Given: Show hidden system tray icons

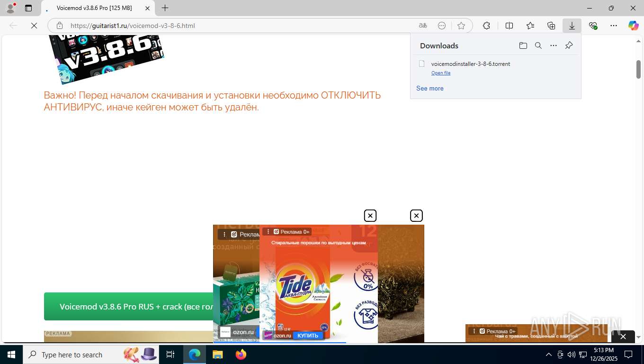Looking at the screenshot, I should pos(549,355).
